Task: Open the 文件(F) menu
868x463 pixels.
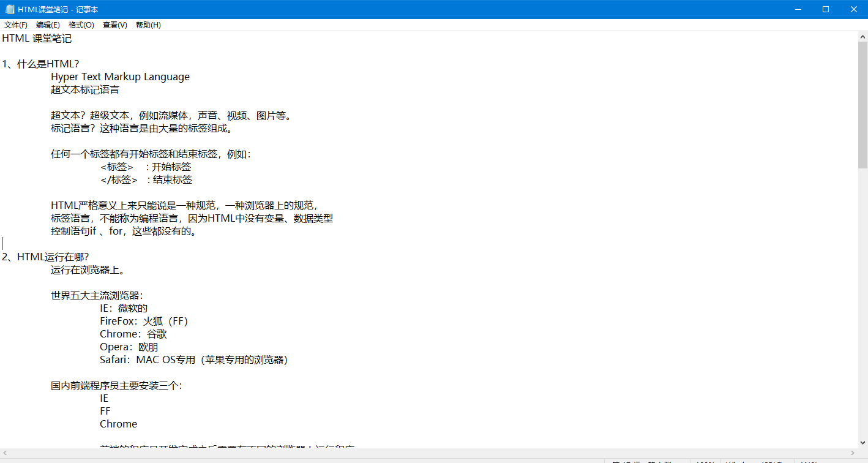Action: pos(16,25)
